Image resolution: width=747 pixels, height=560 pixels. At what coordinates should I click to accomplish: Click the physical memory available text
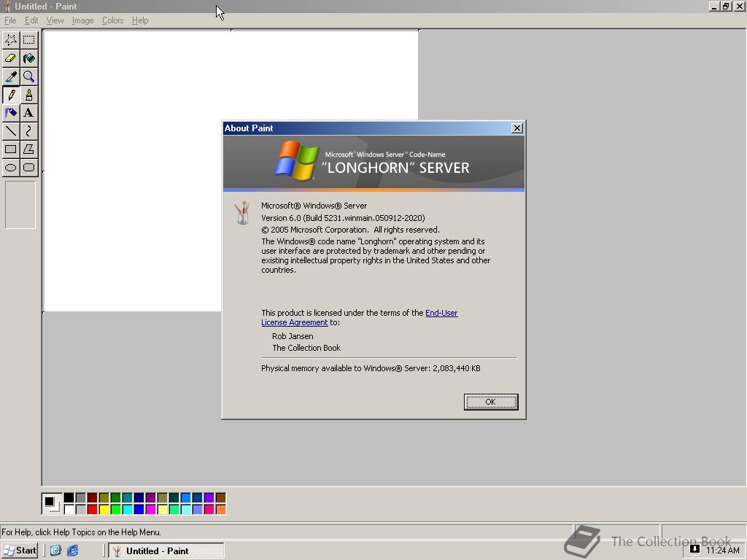(x=371, y=368)
